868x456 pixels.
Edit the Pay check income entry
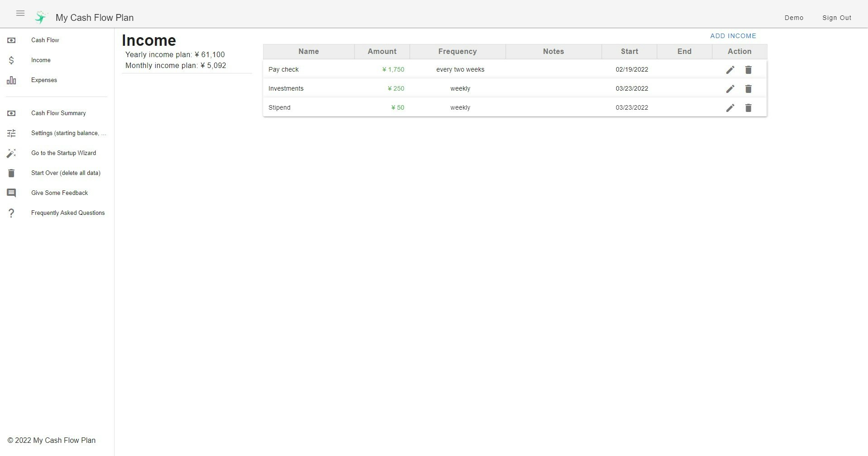[x=729, y=69]
